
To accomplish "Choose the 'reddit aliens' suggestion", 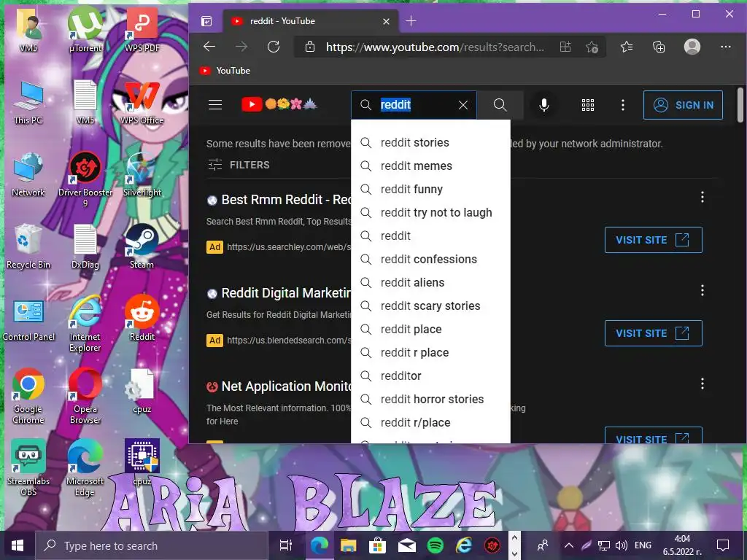I will 430,282.
